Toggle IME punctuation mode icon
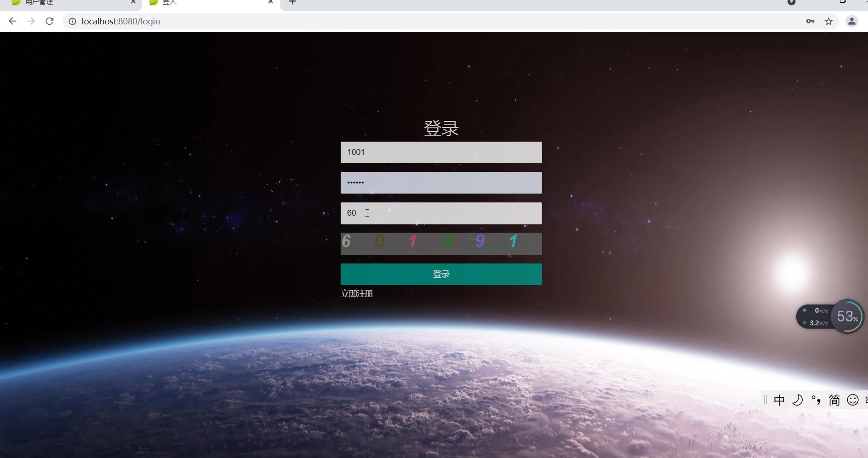 pos(816,400)
